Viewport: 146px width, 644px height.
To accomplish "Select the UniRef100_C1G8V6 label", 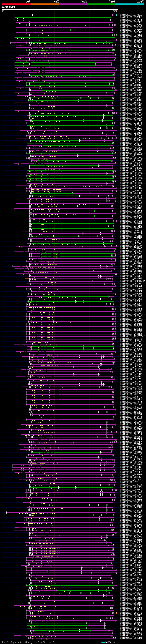I will point(131,379).
